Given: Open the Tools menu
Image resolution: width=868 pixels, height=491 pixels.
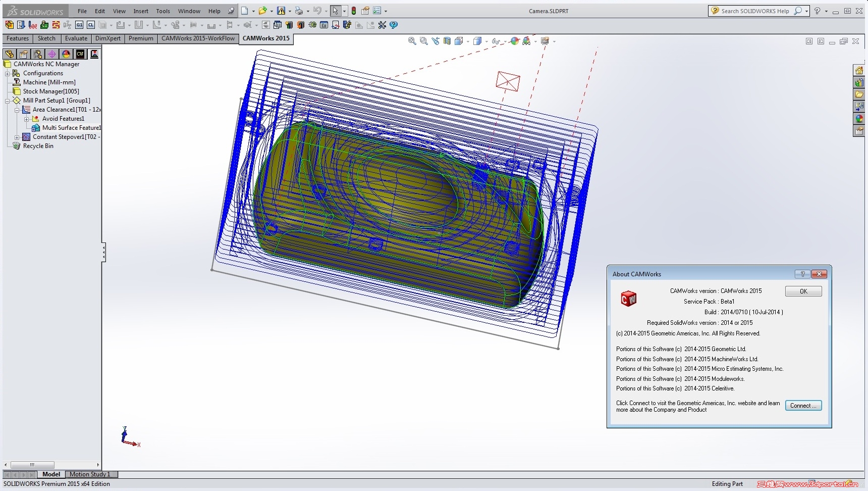Looking at the screenshot, I should (x=163, y=11).
